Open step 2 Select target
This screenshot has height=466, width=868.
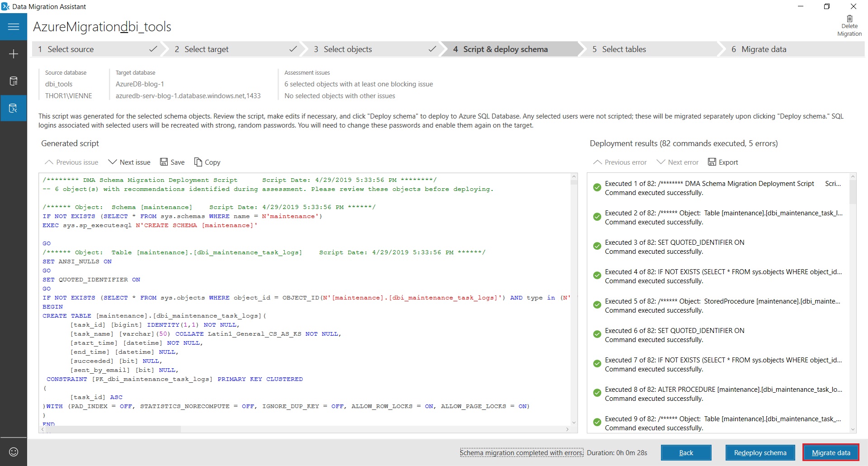pyautogui.click(x=235, y=49)
